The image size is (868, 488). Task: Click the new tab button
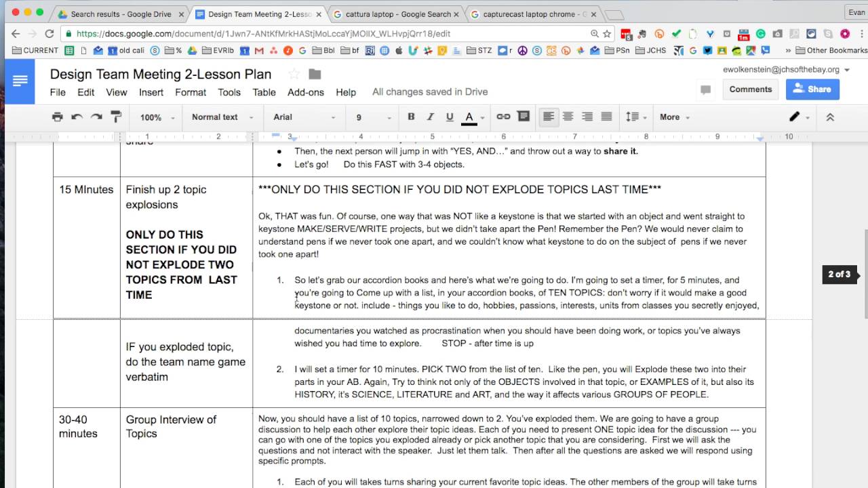point(613,14)
